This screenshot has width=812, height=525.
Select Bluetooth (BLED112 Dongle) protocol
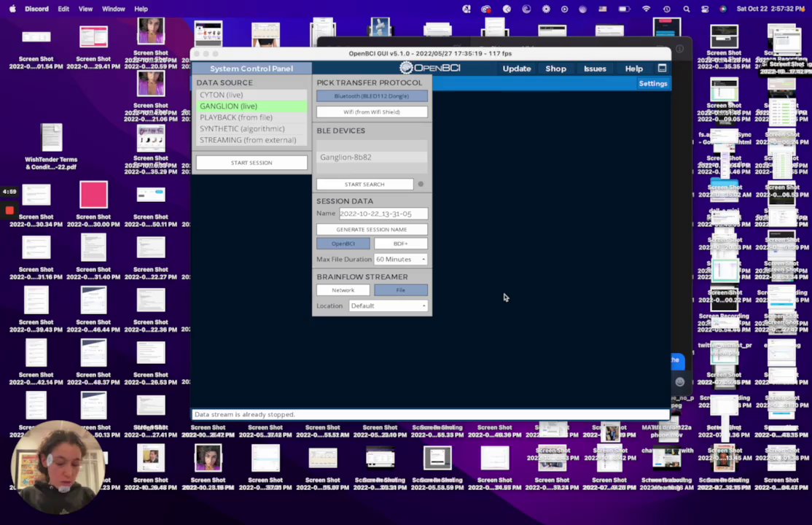372,96
